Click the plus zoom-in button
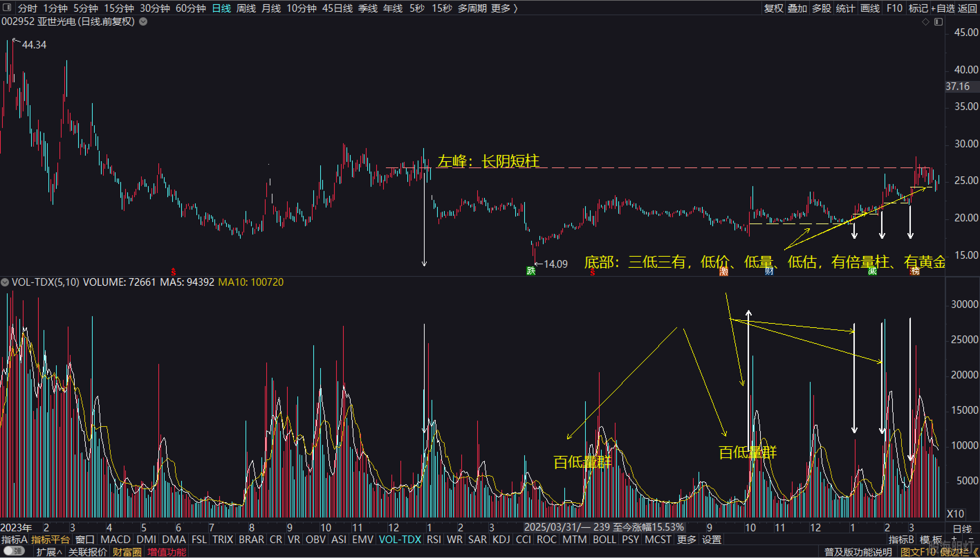Screen dimensions: 980x559 click(x=954, y=539)
